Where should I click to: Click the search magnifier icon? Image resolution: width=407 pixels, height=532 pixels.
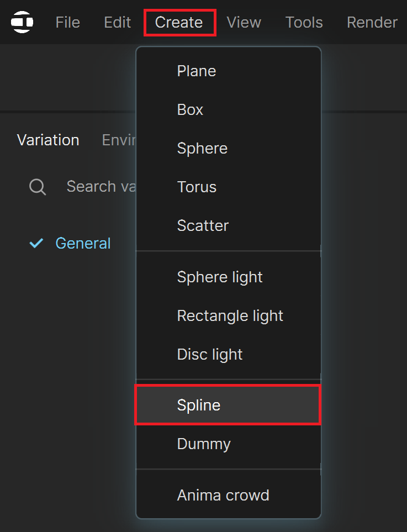pyautogui.click(x=38, y=187)
